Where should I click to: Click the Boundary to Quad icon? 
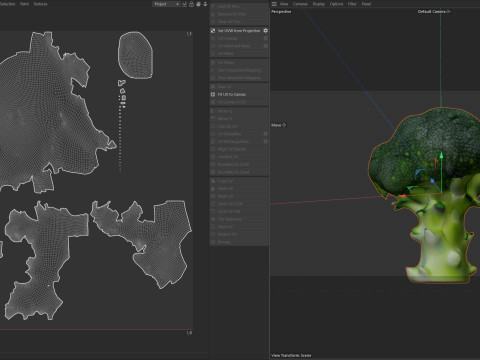[x=213, y=172]
